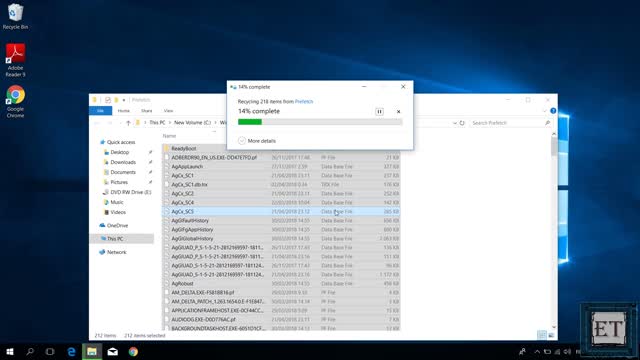Pause the recycling operation
Screen dimensions: 640x360
pyautogui.click(x=379, y=111)
